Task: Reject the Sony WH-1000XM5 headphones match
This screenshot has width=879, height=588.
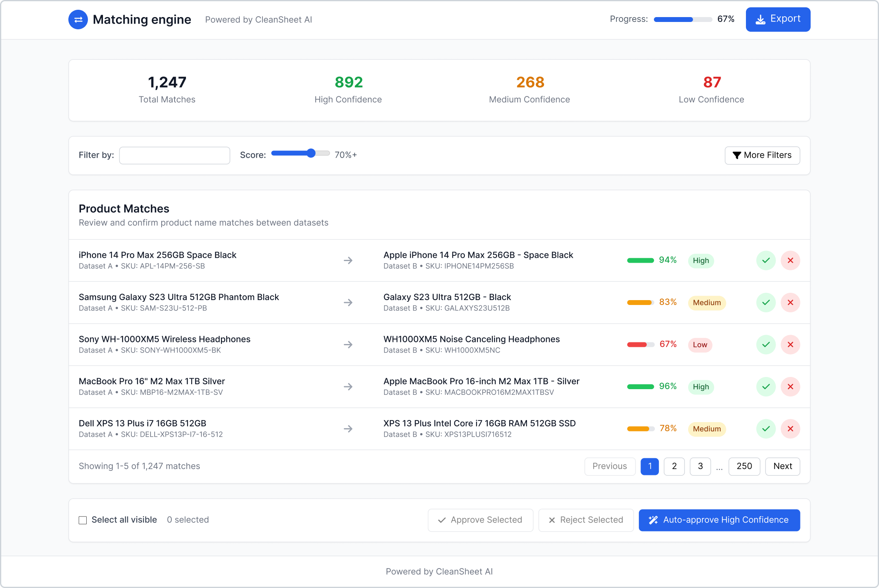Action: [x=790, y=344]
